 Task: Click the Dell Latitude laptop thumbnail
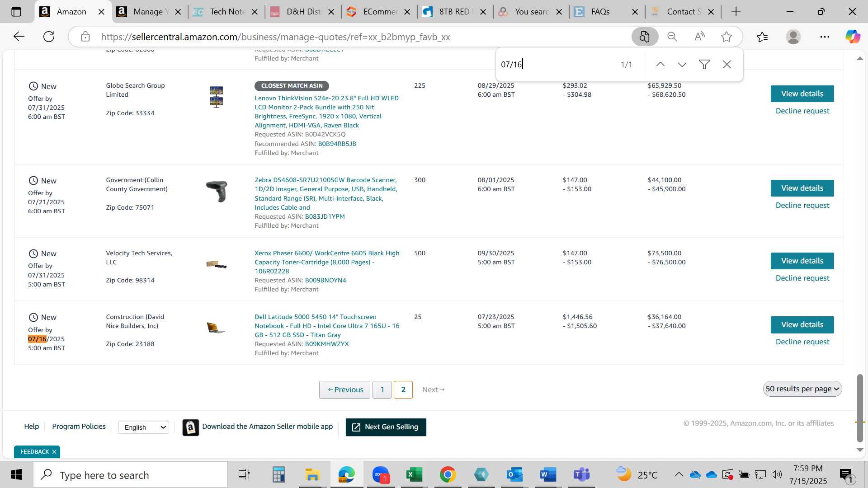point(216,328)
